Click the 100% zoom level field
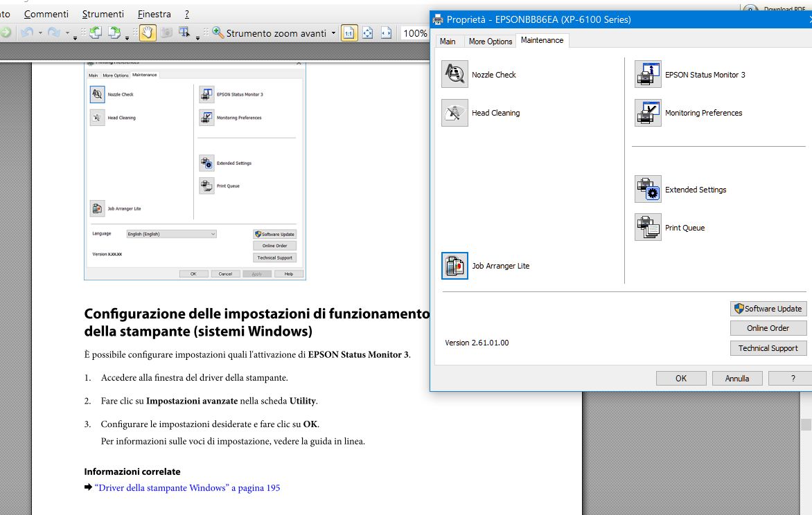 pos(415,33)
